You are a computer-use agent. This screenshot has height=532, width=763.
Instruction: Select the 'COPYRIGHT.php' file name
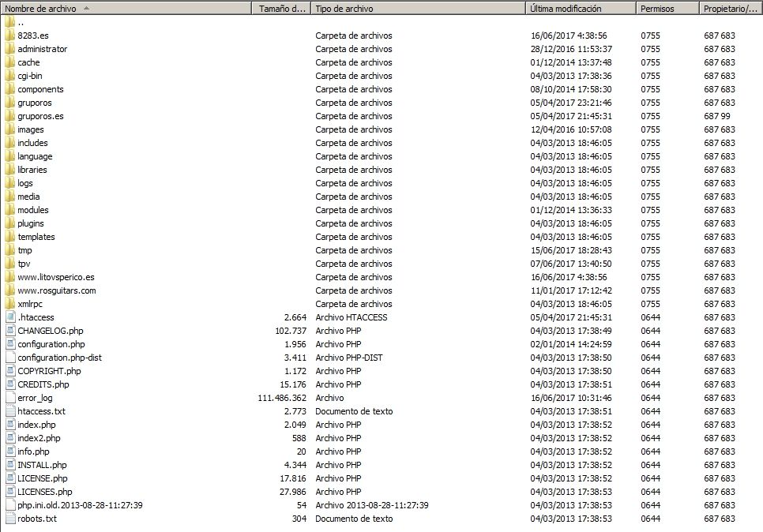click(49, 371)
